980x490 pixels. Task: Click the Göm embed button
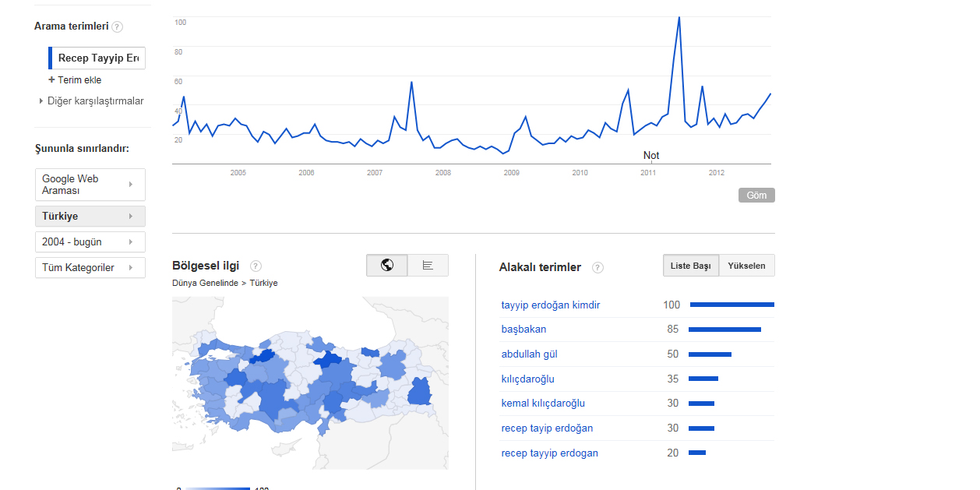(x=756, y=196)
